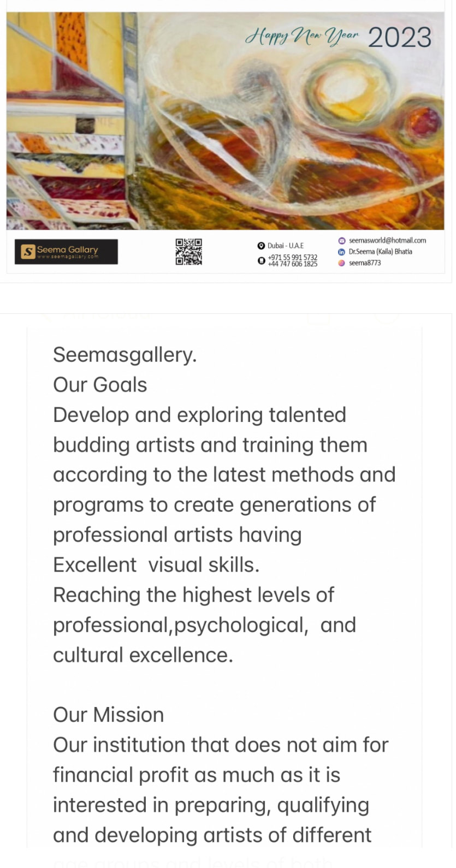
Task: Click the Seemasgallery. title text
Action: coord(125,355)
